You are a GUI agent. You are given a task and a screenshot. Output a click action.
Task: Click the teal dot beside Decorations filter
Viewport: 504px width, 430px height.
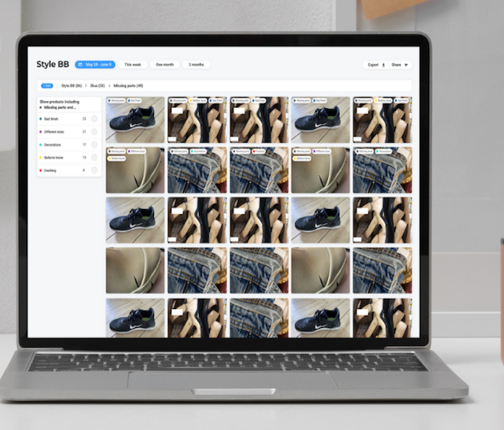[x=41, y=144]
